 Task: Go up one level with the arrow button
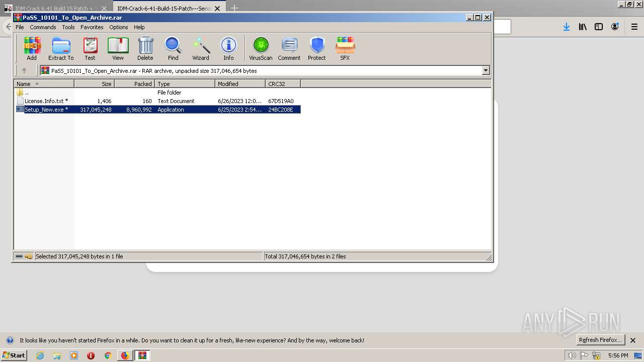[x=24, y=70]
